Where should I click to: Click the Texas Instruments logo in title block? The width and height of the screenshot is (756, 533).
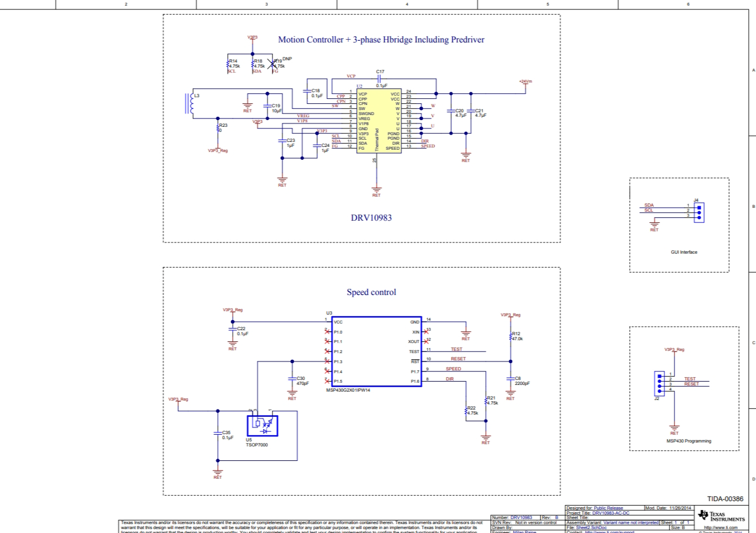(x=721, y=516)
